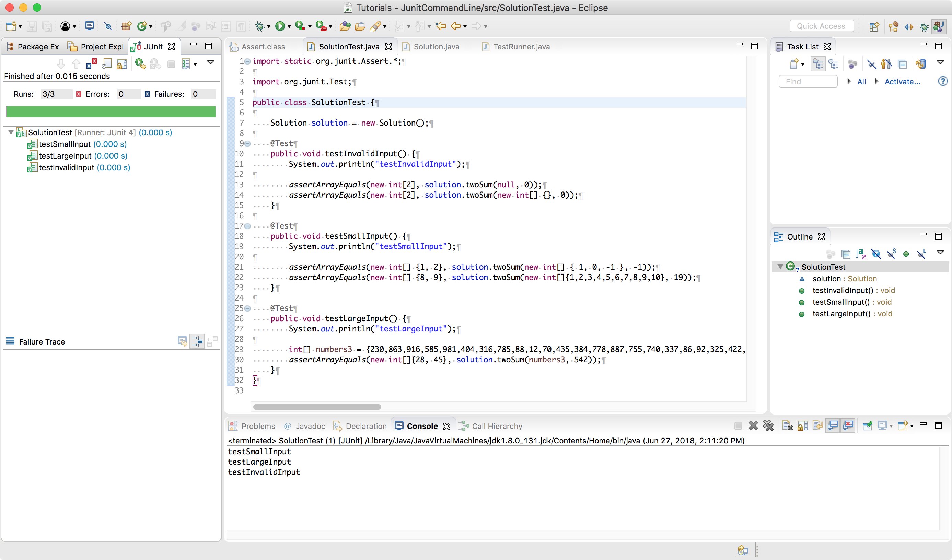Click the Task List help question-mark icon
This screenshot has width=952, height=560.
point(942,81)
